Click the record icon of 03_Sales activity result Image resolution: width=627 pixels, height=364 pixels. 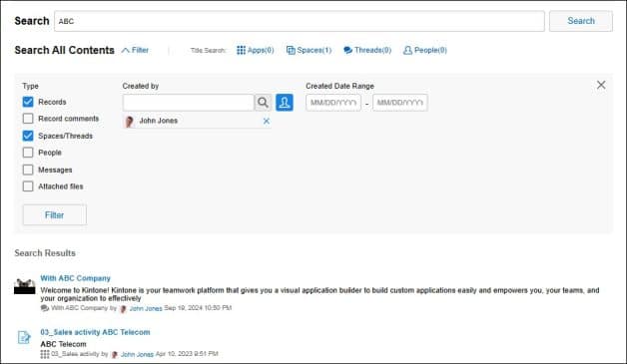point(24,337)
